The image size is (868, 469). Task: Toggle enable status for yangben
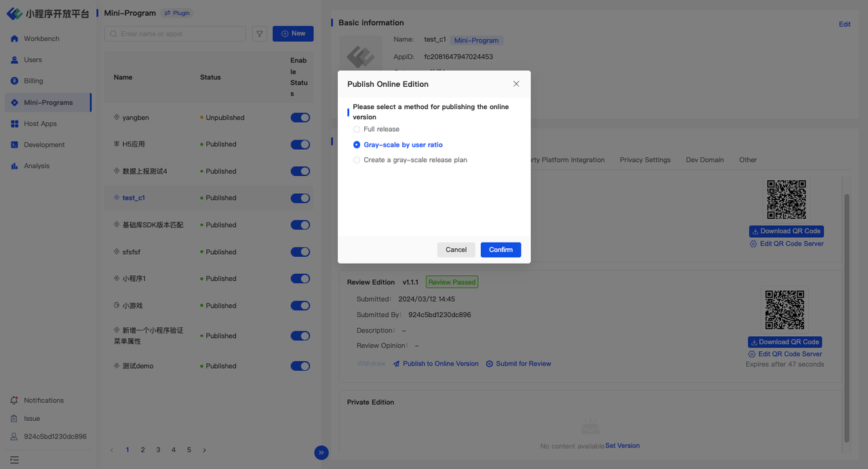[300, 117]
